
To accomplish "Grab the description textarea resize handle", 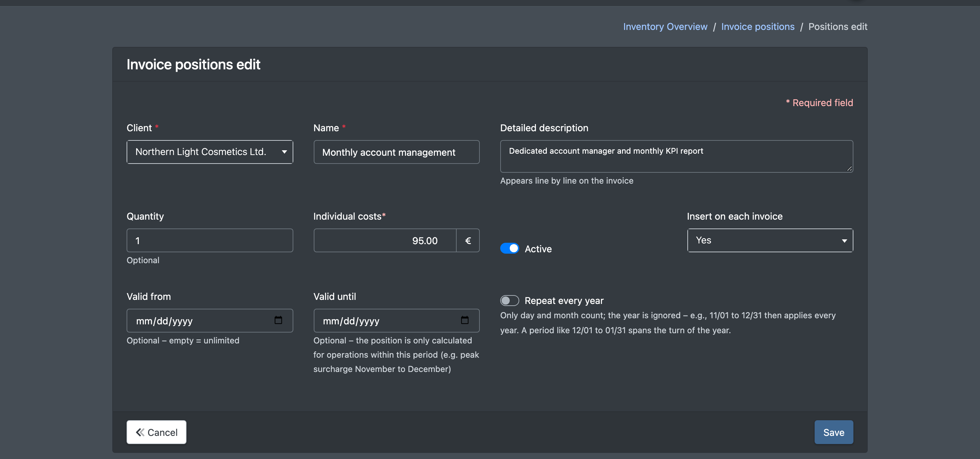I will 849,169.
